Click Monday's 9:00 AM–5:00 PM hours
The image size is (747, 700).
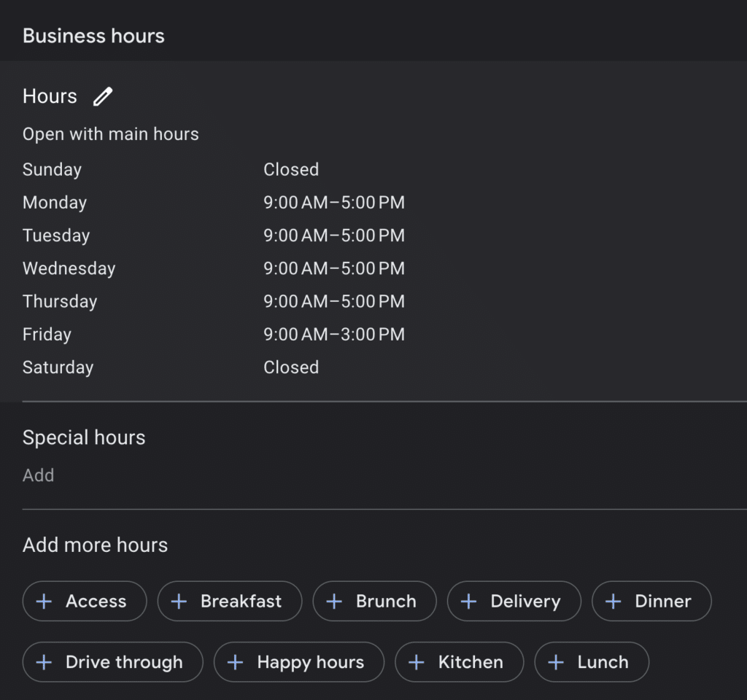[334, 202]
